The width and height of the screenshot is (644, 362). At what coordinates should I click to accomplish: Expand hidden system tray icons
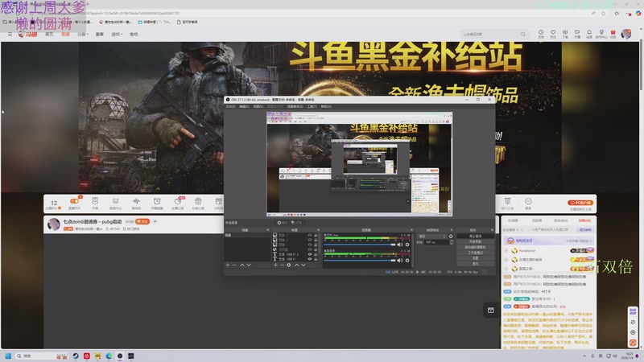pyautogui.click(x=584, y=356)
